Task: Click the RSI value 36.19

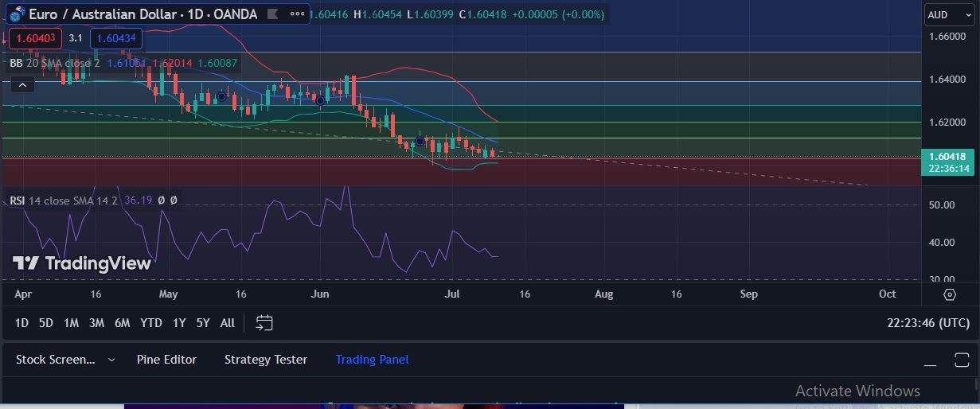Action: pos(139,200)
